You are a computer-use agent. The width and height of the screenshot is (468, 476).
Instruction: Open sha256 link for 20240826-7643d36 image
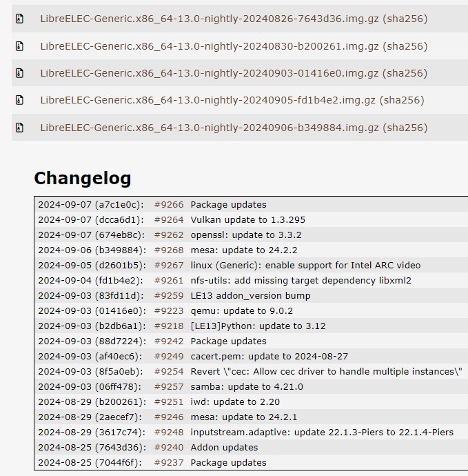405,19
